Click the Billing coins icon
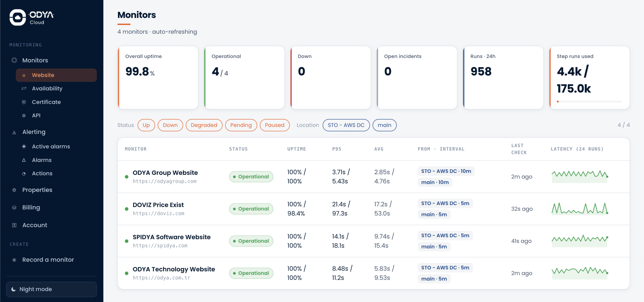The image size is (644, 302). click(14, 208)
